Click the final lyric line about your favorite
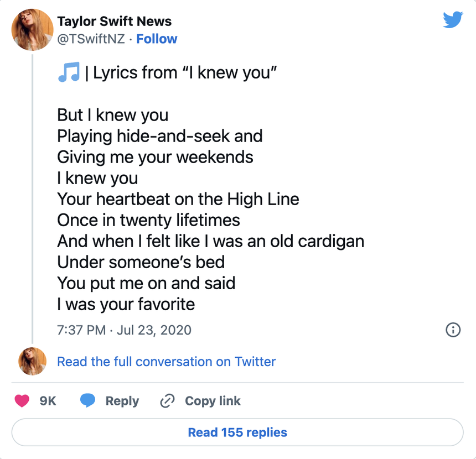476x459 pixels. coord(125,304)
